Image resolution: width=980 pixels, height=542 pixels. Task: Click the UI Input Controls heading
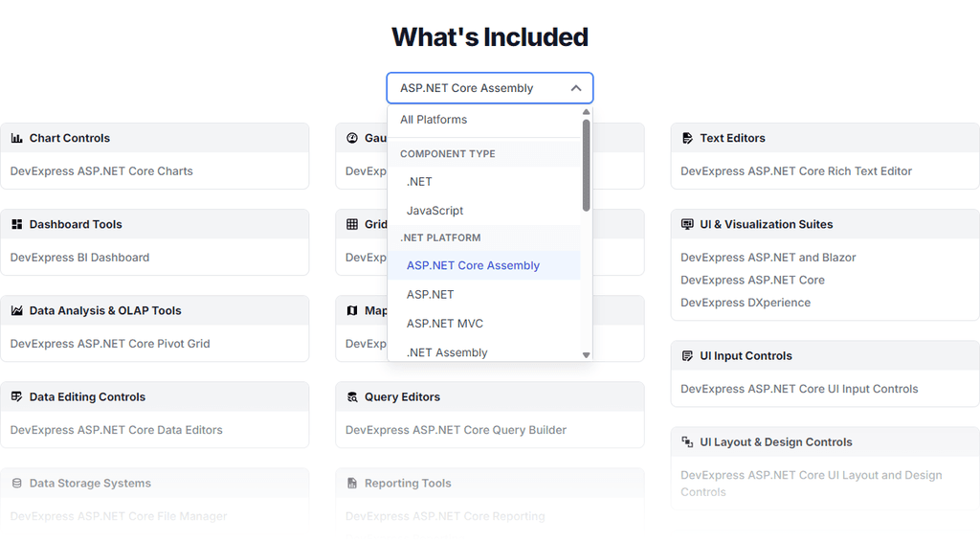pyautogui.click(x=746, y=355)
